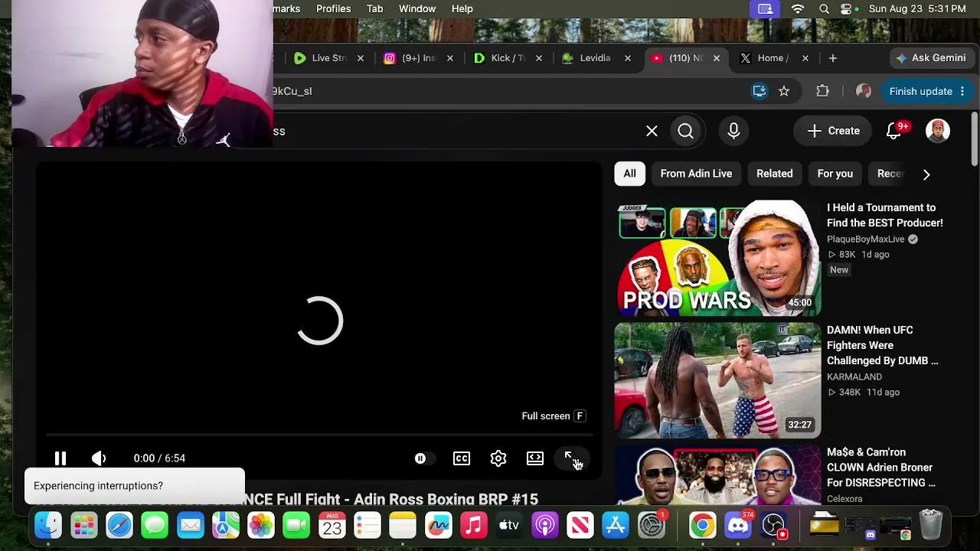Visit the PlaqueBoyMaxLive channel
This screenshot has height=551, width=980.
point(866,240)
